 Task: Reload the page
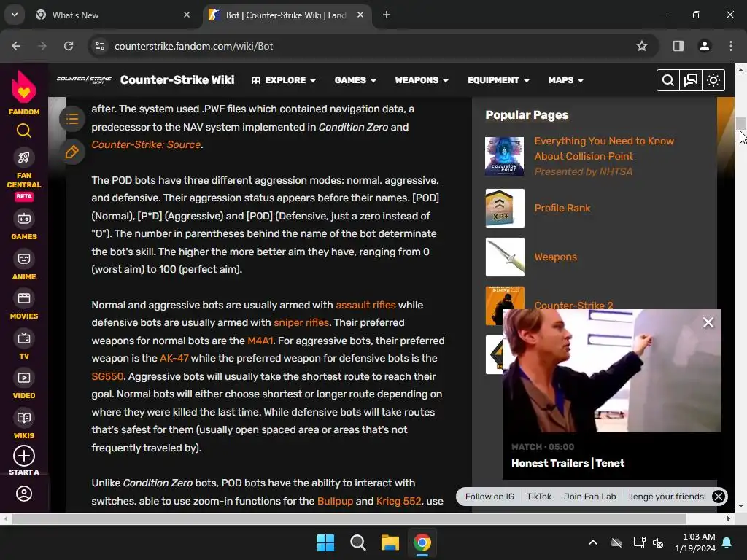pyautogui.click(x=69, y=46)
